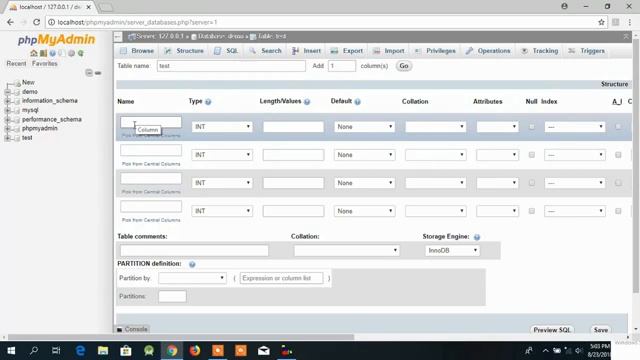
Task: Go back in browser history
Action: (10, 22)
